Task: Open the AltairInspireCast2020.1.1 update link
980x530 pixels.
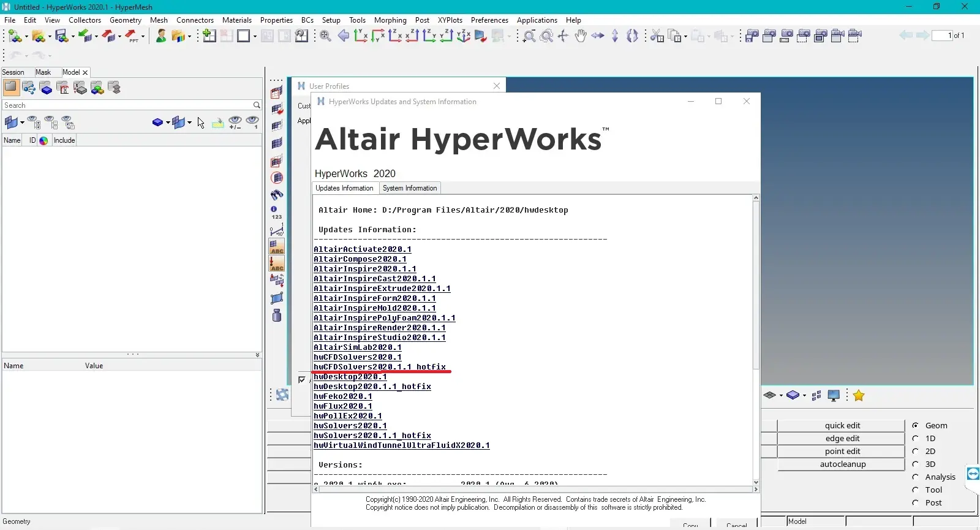Action: tap(375, 279)
